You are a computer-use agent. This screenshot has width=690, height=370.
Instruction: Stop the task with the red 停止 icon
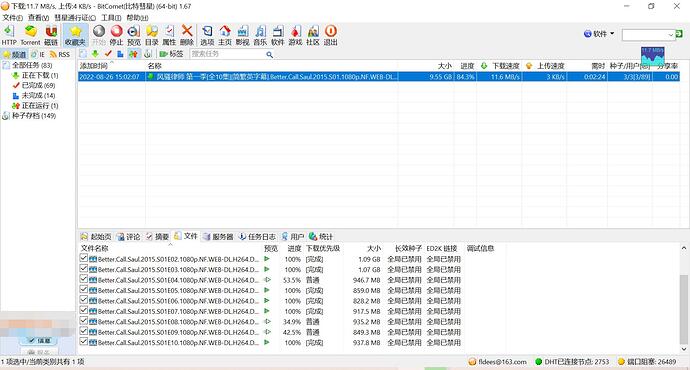[116, 35]
